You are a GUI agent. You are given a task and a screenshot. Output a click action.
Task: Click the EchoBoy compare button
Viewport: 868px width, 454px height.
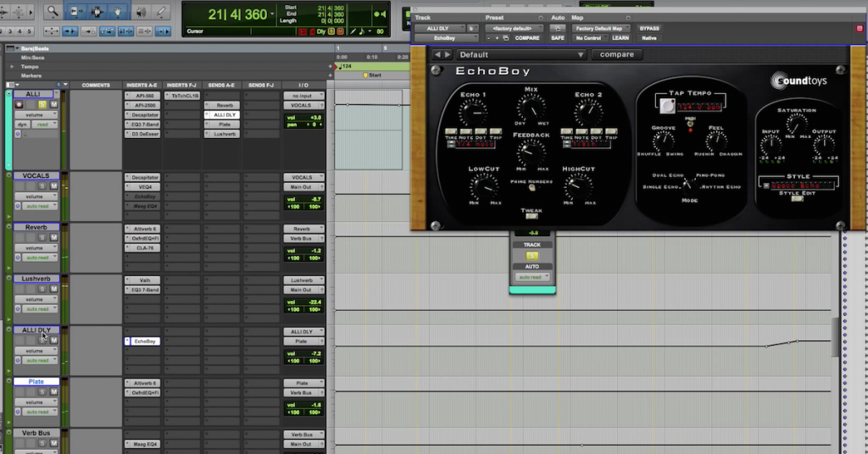click(617, 55)
